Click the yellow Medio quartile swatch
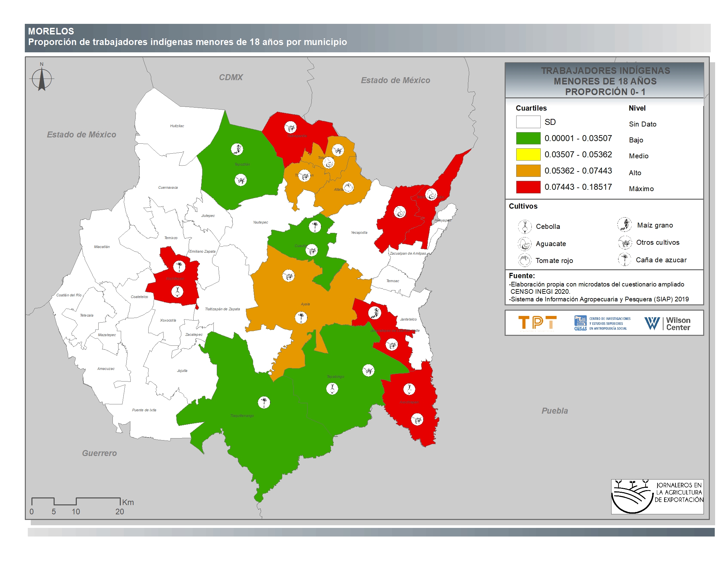The height and width of the screenshot is (563, 728). 528,154
